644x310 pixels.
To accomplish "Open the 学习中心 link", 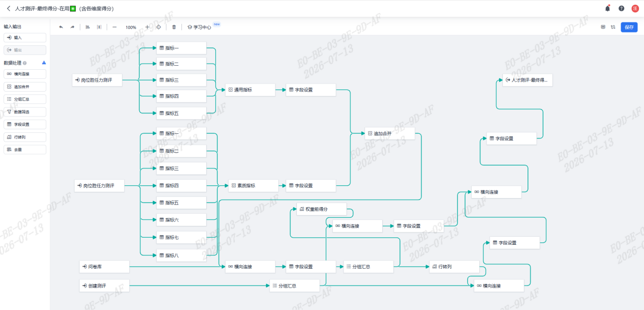I will point(199,27).
